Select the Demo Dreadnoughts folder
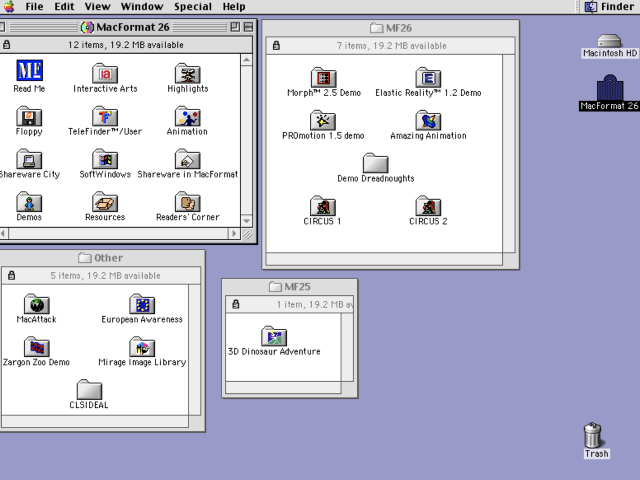 376,163
